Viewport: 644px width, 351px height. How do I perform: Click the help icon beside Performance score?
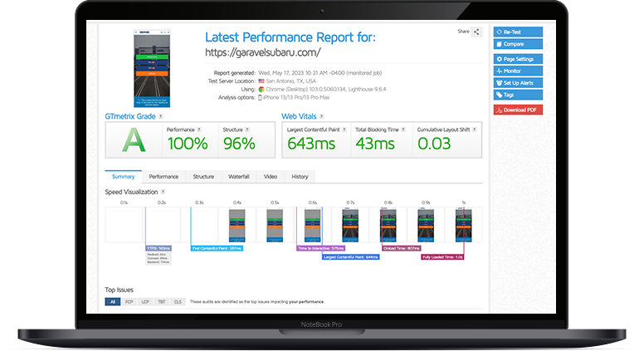[199, 129]
